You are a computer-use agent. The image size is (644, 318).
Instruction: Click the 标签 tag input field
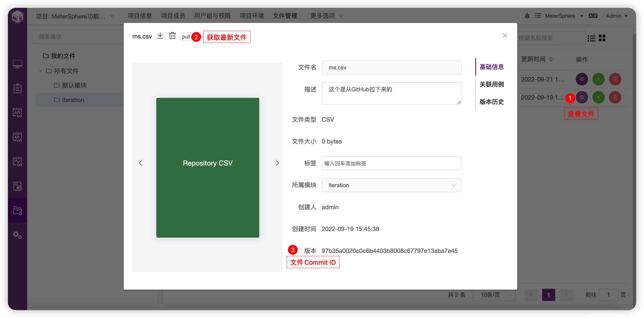[x=391, y=163]
